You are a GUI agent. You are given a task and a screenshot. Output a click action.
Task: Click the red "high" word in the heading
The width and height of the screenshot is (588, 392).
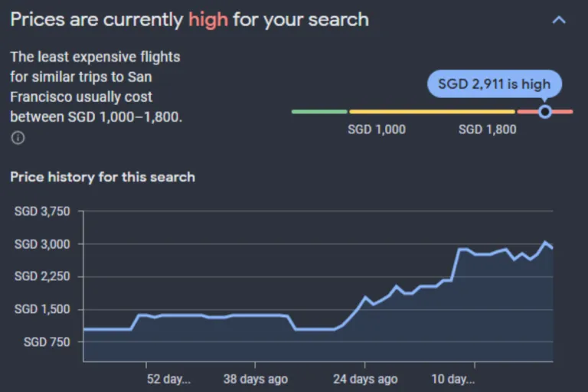pyautogui.click(x=208, y=19)
